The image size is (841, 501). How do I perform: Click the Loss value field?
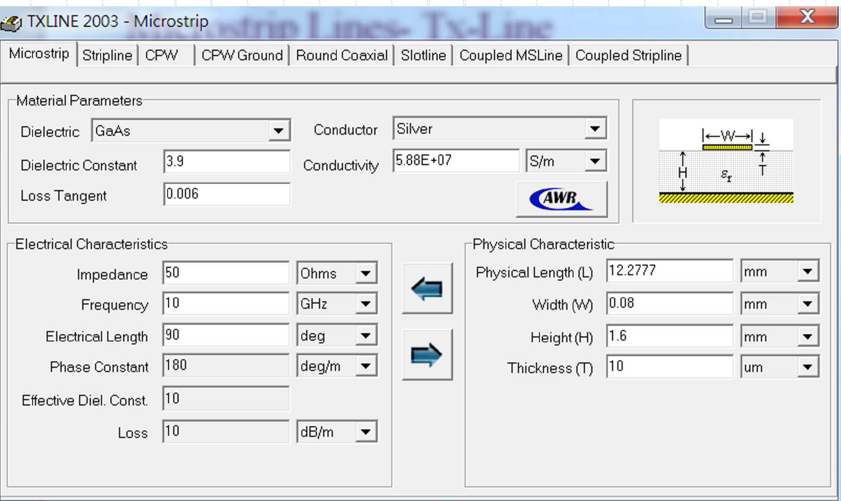tap(226, 431)
